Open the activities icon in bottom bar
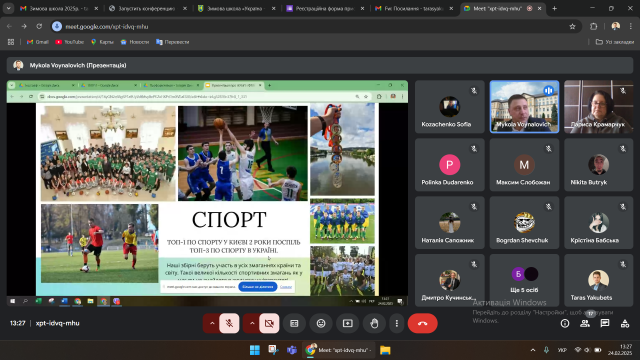 625,323
